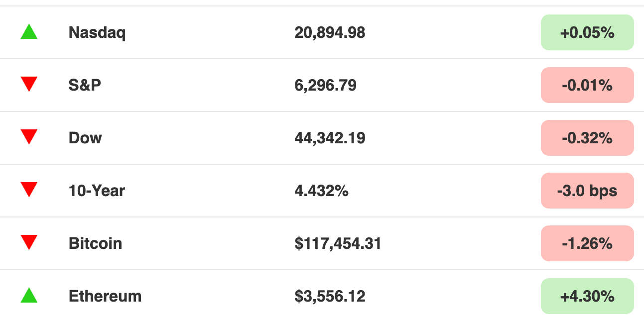Select the Dow label
Screen dimensions: 644x319
point(85,138)
